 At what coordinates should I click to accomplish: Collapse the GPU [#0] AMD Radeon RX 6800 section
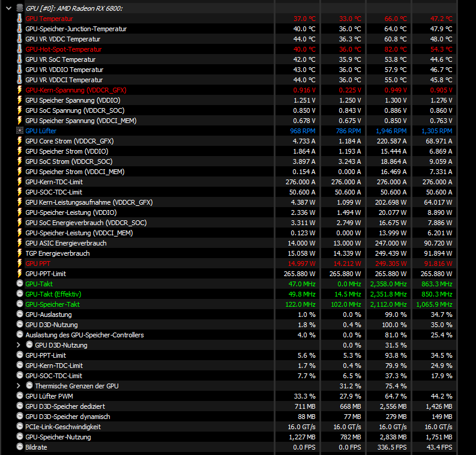(x=8, y=8)
